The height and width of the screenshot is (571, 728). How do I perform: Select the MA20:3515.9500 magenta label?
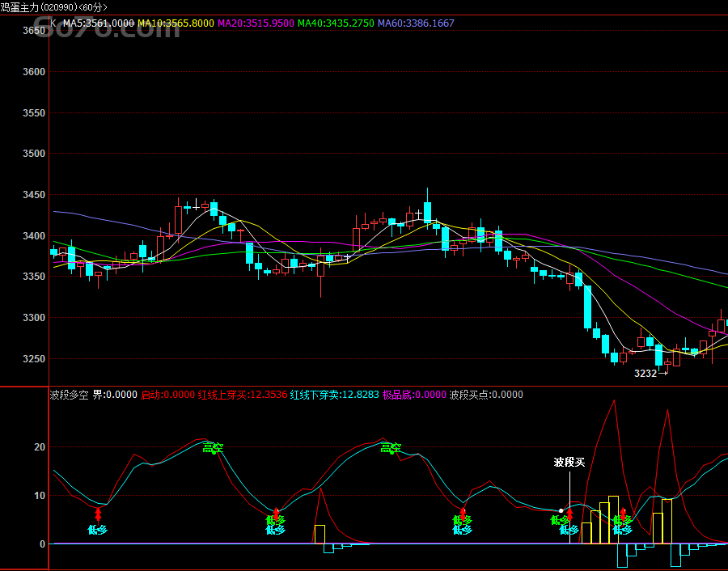(256, 23)
